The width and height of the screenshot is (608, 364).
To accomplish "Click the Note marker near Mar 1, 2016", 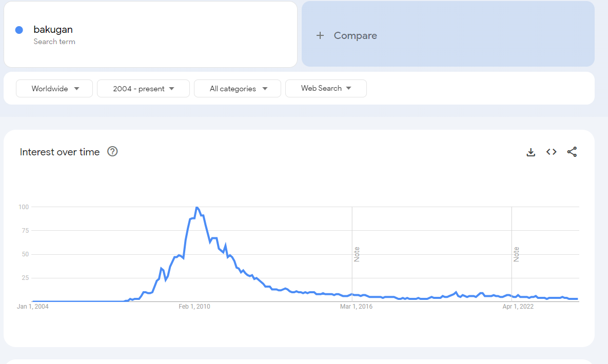I will 357,254.
